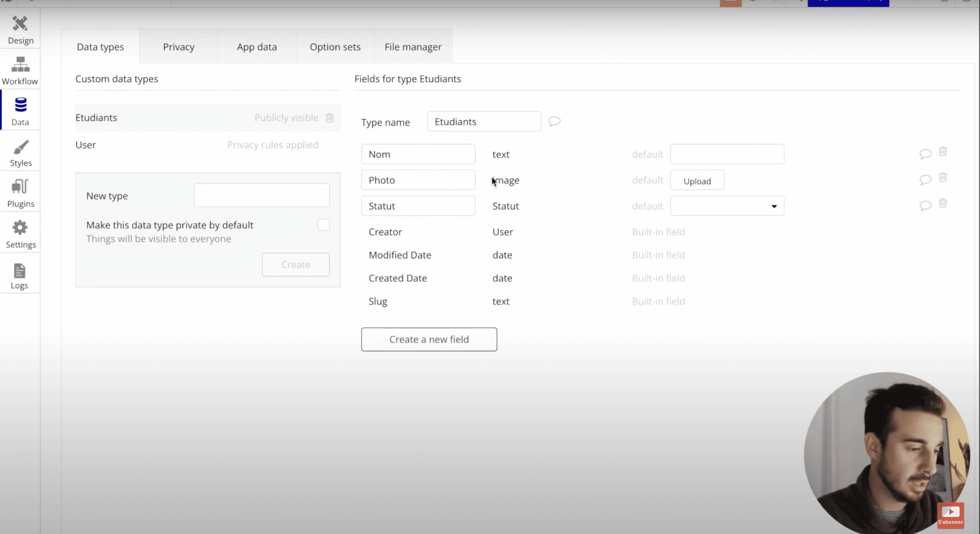Click the New type input field

coord(261,195)
